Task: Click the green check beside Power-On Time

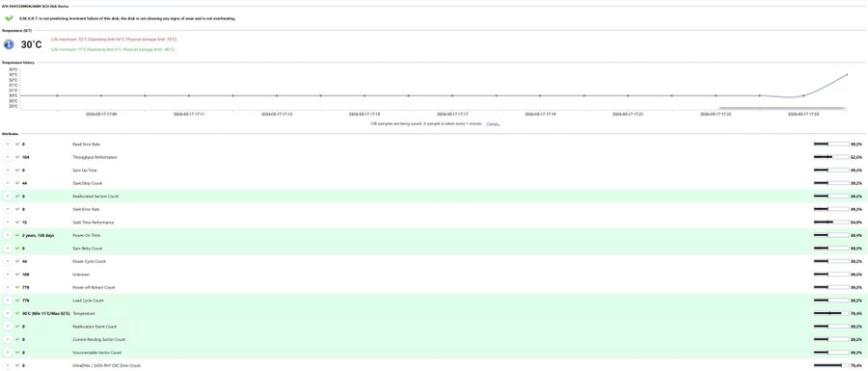Action: [x=17, y=235]
